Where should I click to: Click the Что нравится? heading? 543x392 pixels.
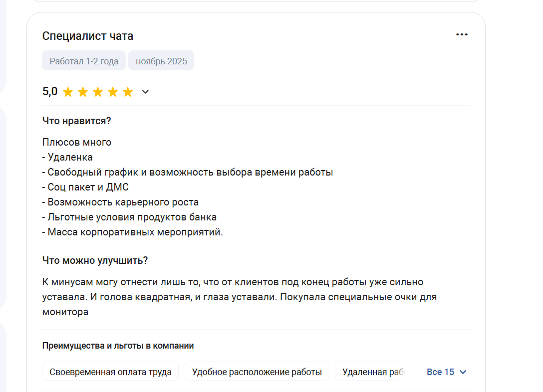tap(76, 121)
